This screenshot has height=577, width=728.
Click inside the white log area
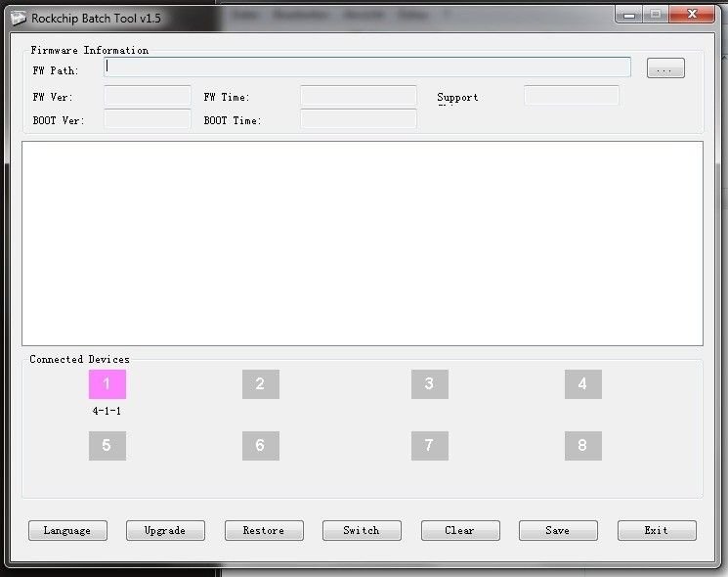[363, 244]
